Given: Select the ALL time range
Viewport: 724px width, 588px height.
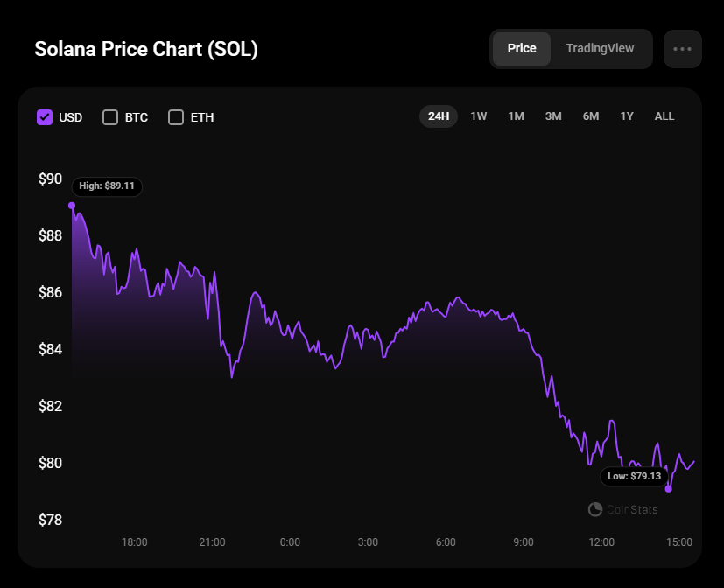Looking at the screenshot, I should click(x=664, y=116).
